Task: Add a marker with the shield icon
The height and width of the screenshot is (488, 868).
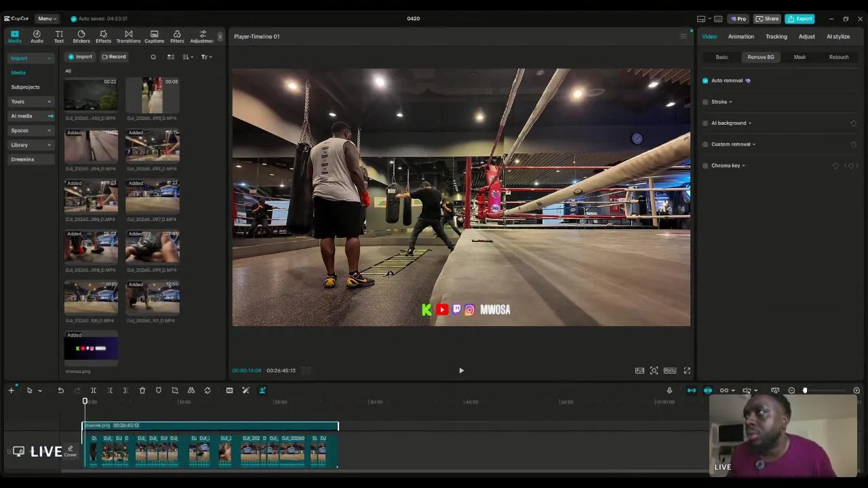Action: tap(159, 390)
